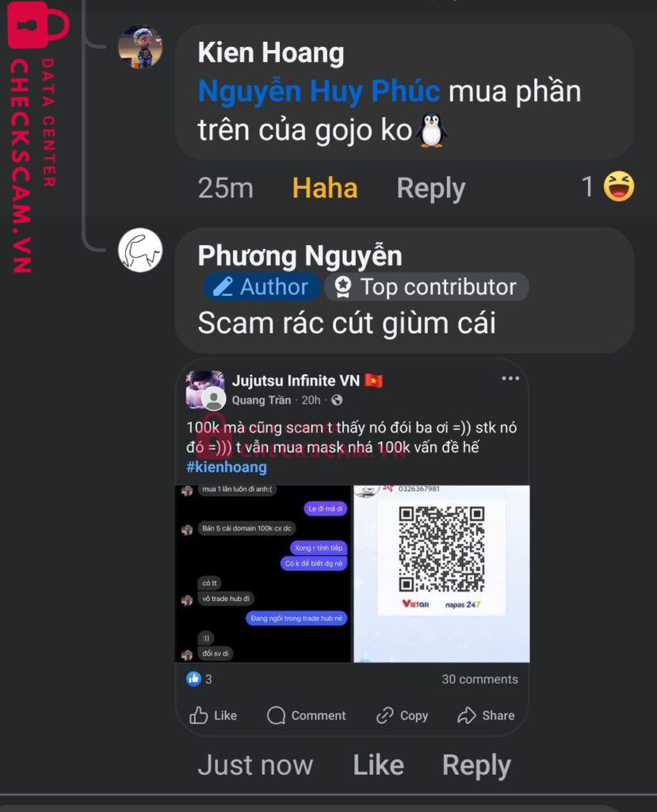The height and width of the screenshot is (812, 657).
Task: Click the Copy link icon
Action: point(384,715)
